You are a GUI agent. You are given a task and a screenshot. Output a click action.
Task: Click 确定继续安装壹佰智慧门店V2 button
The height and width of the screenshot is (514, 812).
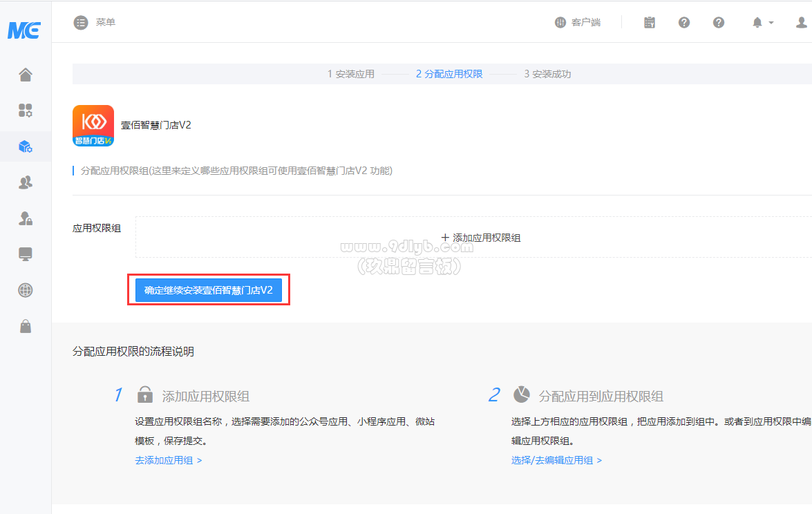[x=209, y=290]
